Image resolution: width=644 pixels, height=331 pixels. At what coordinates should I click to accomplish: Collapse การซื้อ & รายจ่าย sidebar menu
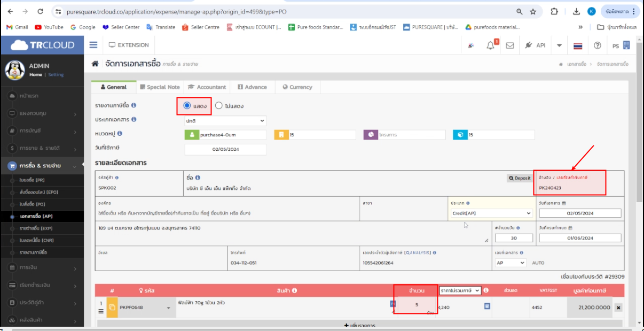tap(42, 166)
